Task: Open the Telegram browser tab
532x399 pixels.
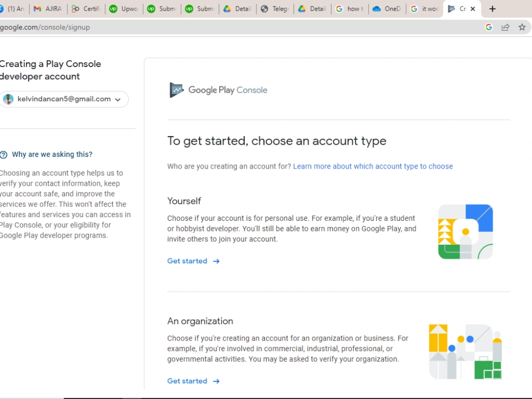Action: (275, 9)
